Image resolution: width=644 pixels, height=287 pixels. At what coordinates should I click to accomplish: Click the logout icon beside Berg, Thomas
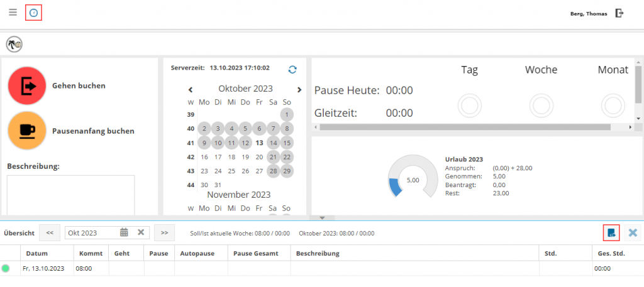click(x=619, y=13)
